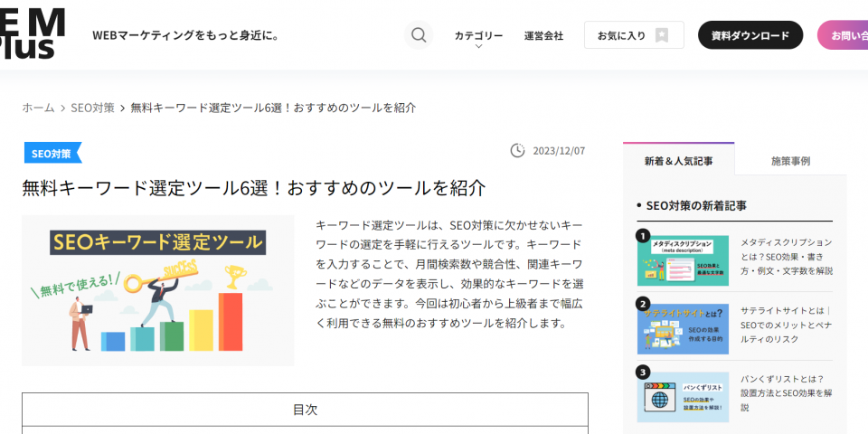Open the 運営会社 menu item
Image resolution: width=868 pixels, height=434 pixels.
point(543,35)
